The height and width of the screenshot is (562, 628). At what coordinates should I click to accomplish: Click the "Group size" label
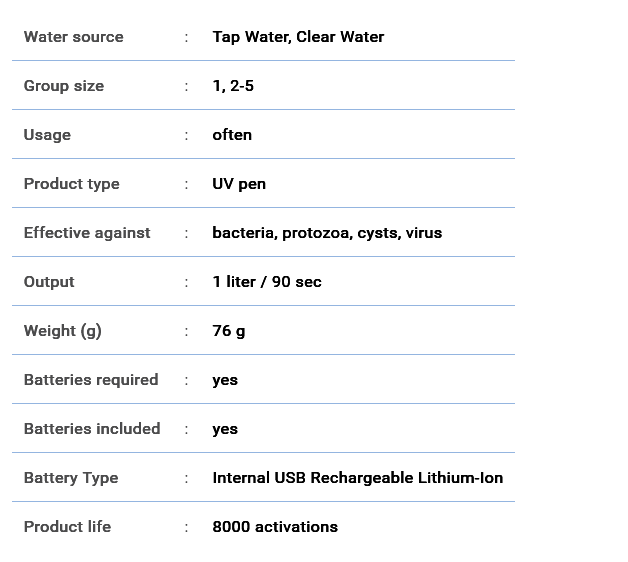64,86
